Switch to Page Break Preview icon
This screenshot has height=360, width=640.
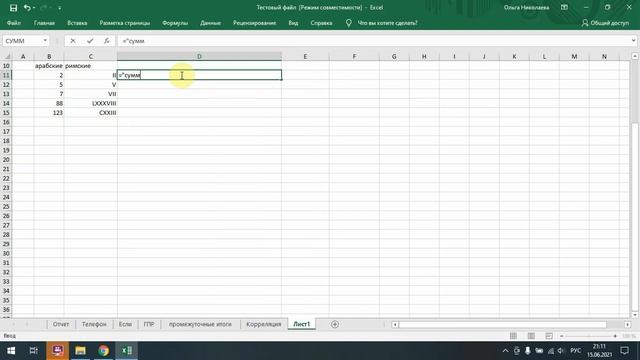coord(549,336)
